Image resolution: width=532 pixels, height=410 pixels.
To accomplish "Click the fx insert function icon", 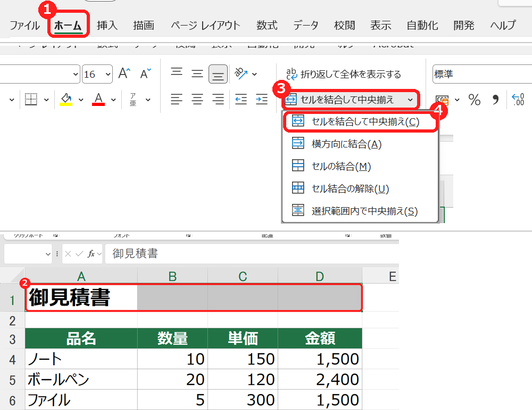I will point(91,254).
